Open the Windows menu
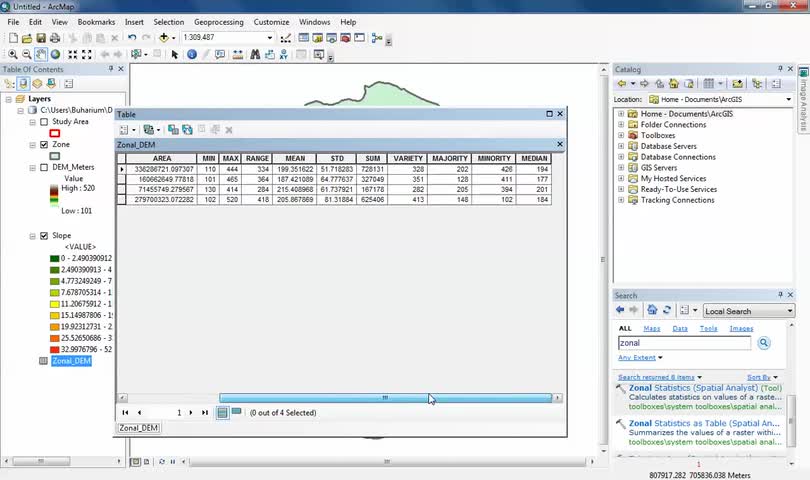Screen dimensions: 810x480 coord(314,22)
